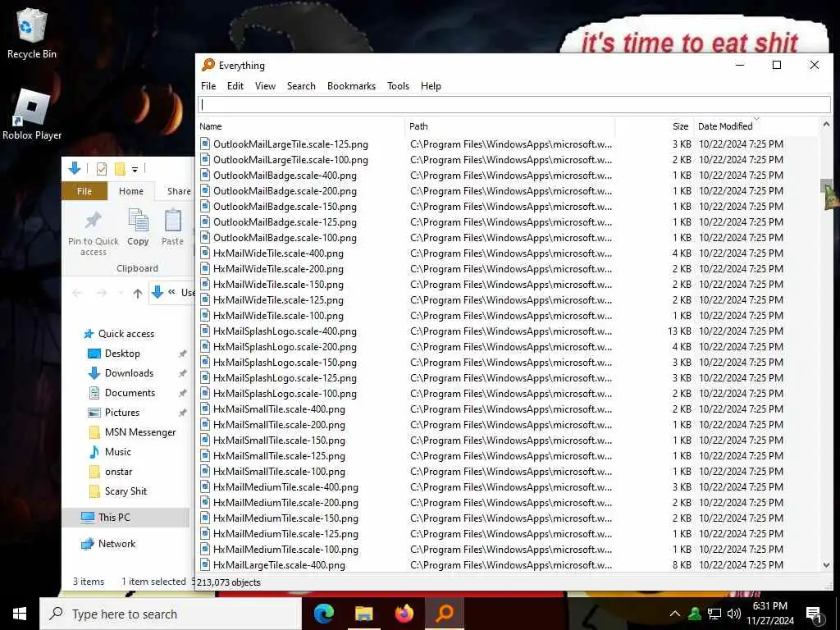Select HxMailSmallTile.scale-150.png file name
This screenshot has width=840, height=630.
click(279, 441)
